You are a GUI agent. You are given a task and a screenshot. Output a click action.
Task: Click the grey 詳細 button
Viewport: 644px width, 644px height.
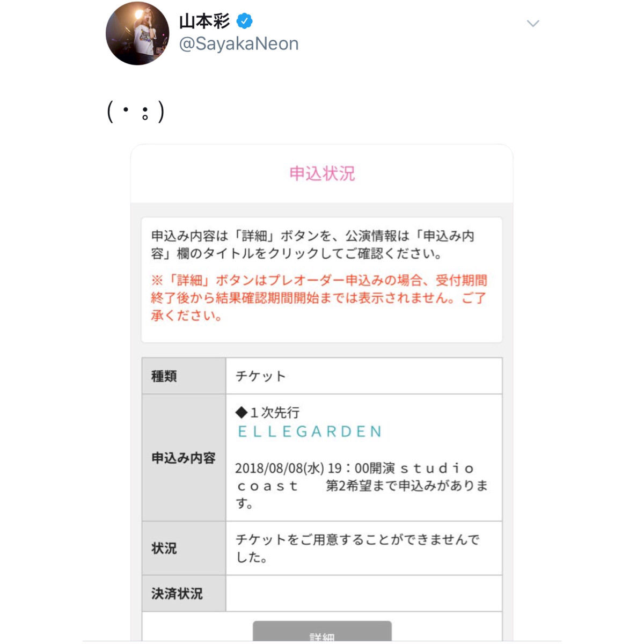coord(322,631)
